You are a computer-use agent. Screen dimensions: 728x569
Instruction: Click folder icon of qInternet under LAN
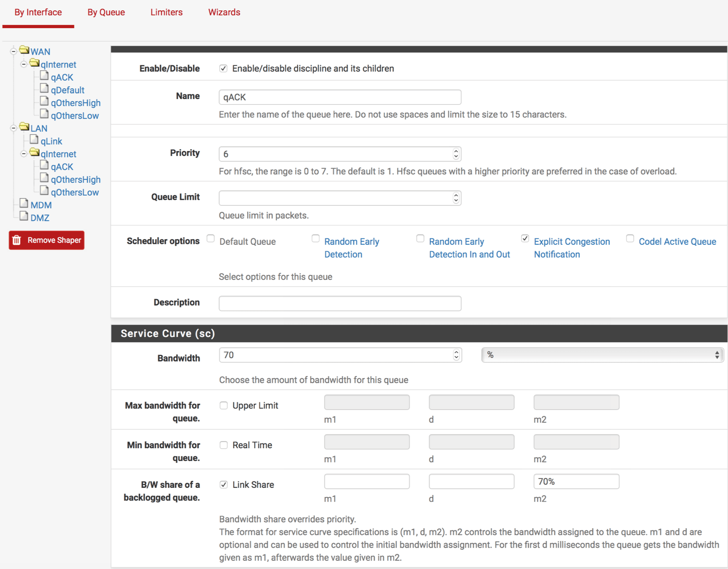click(34, 152)
